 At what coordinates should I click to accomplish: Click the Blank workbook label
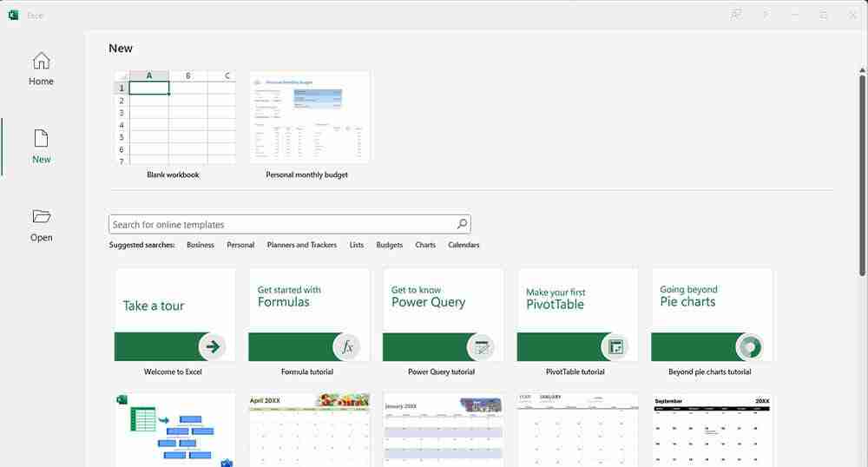[x=173, y=174]
